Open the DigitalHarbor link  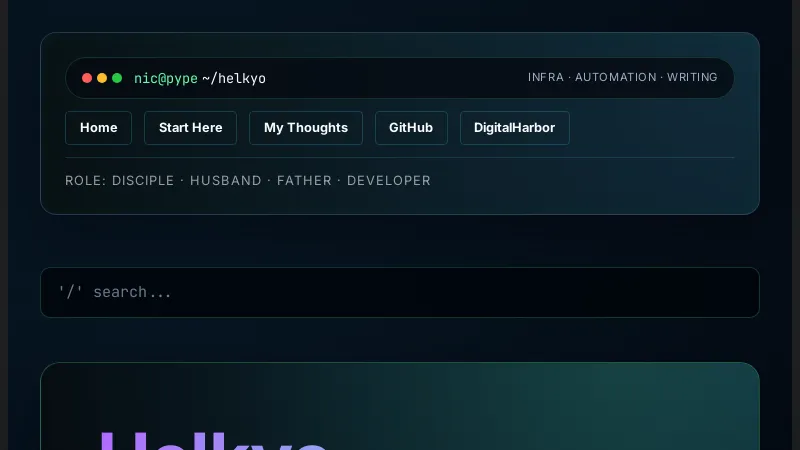(514, 128)
